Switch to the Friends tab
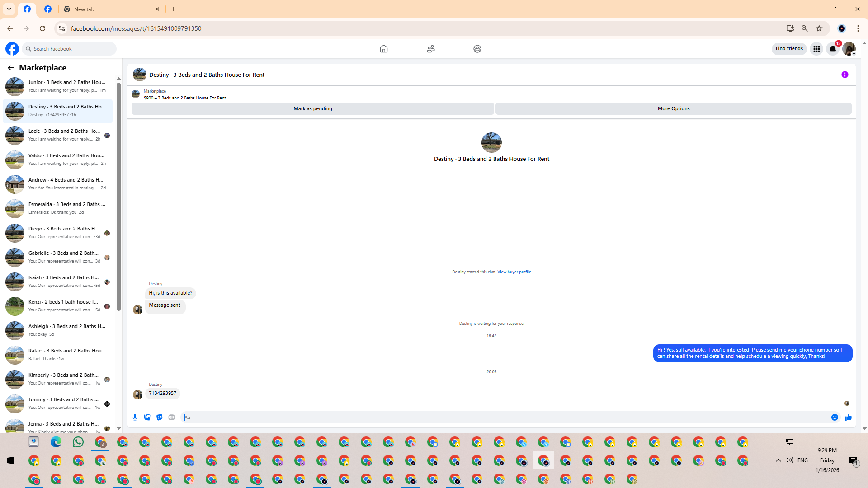 click(430, 49)
